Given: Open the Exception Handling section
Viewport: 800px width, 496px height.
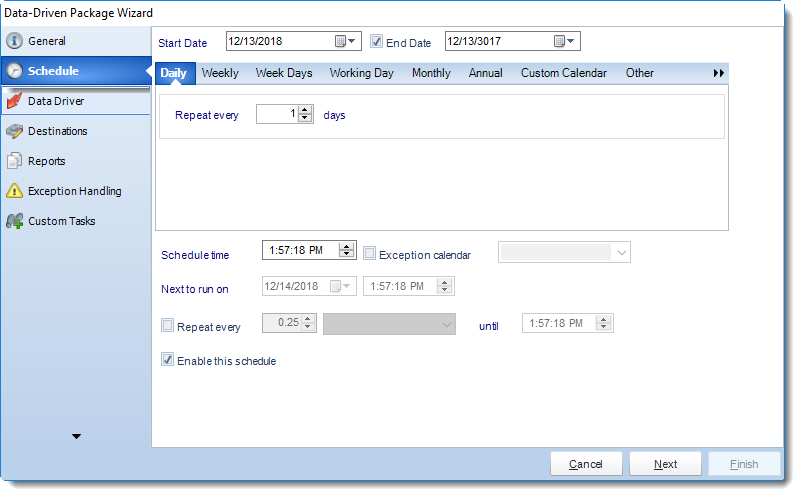Looking at the screenshot, I should point(76,191).
